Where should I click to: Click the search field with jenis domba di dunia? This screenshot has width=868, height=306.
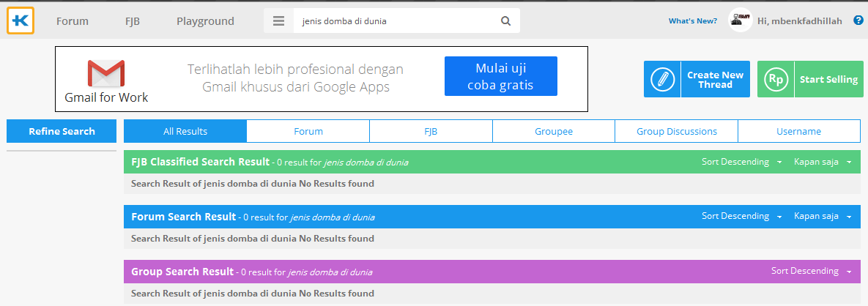point(393,21)
